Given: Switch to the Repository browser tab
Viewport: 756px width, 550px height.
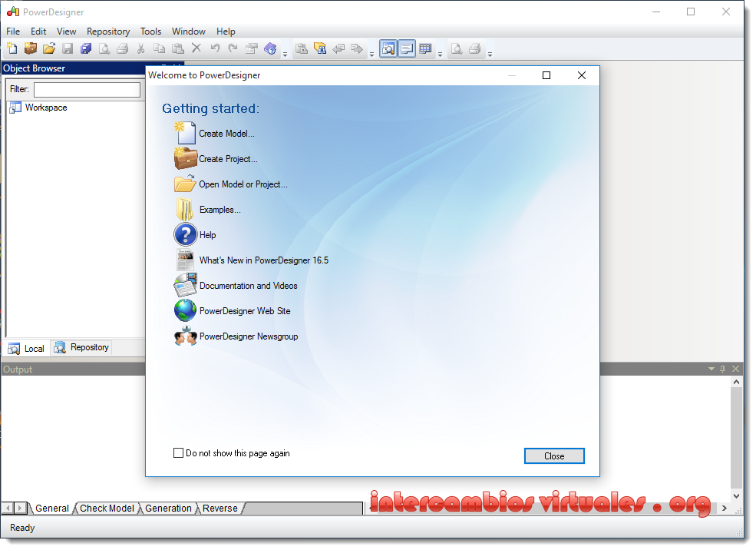Looking at the screenshot, I should pos(81,347).
